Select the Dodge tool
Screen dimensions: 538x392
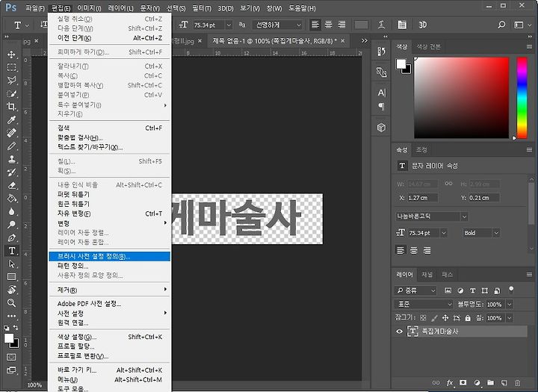[11, 225]
